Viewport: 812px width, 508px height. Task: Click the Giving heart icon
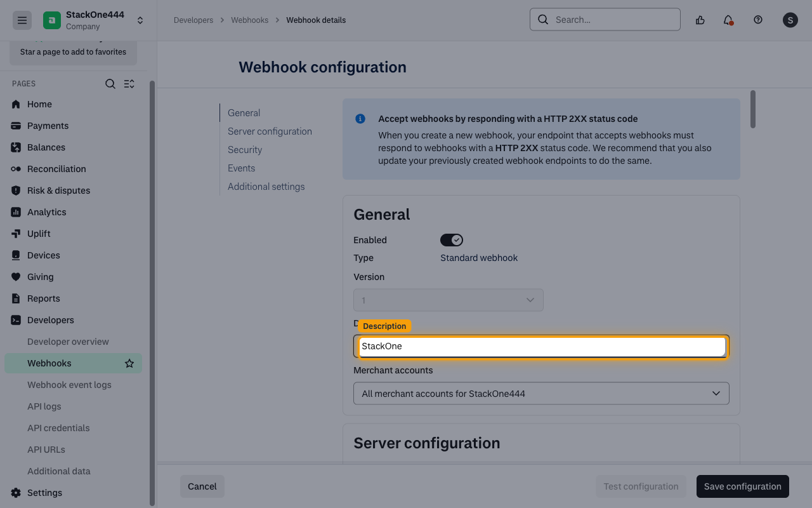pyautogui.click(x=16, y=277)
